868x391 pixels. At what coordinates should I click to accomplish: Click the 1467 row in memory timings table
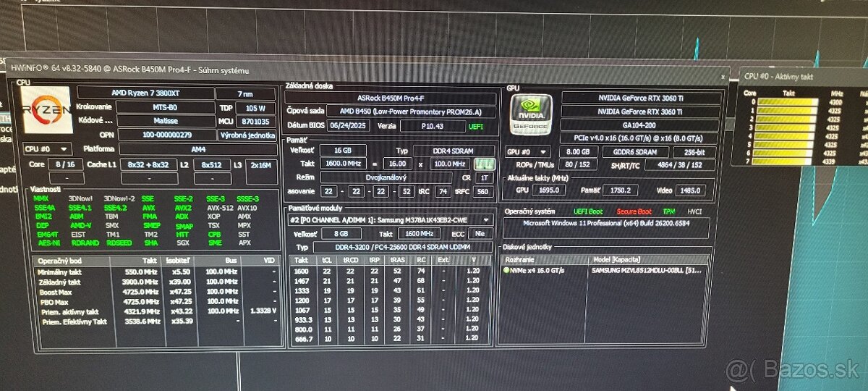click(391, 279)
